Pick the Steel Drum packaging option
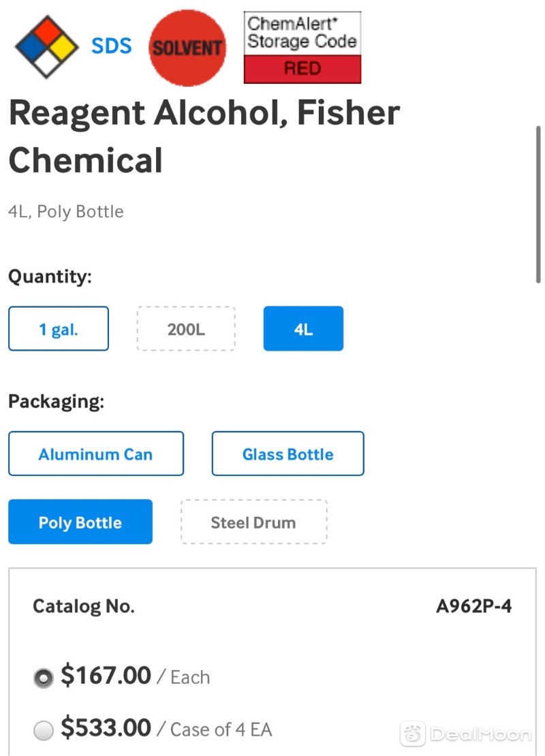Screen dimensions: 545x756 [x=253, y=522]
